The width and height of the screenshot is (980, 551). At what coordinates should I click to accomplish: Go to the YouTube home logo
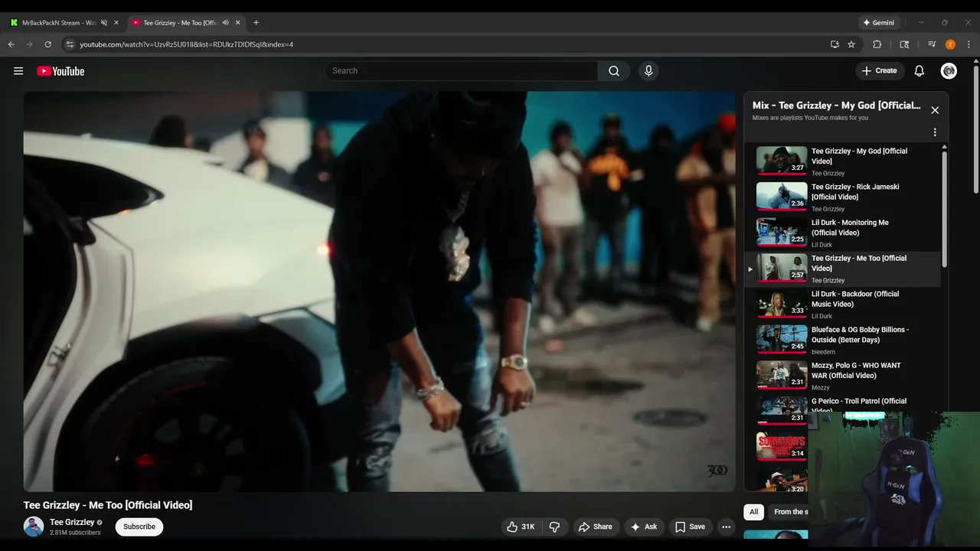[x=60, y=71]
